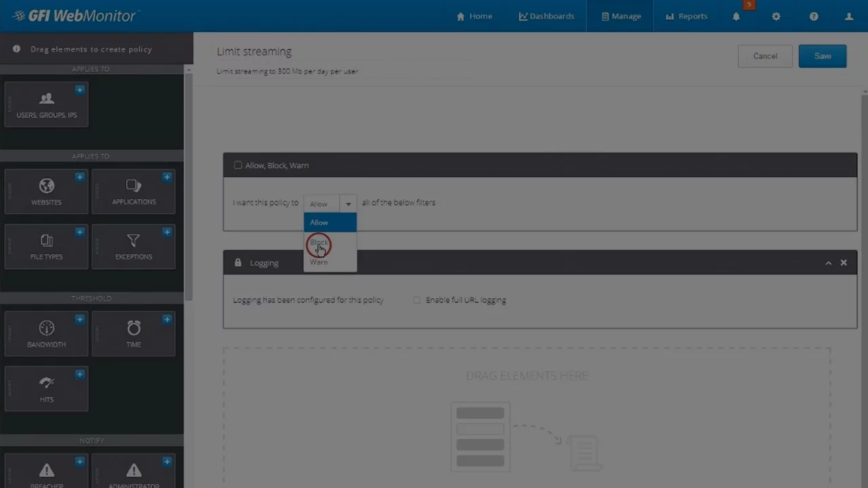Image resolution: width=868 pixels, height=488 pixels.
Task: Save the Limit streaming policy
Action: 823,56
